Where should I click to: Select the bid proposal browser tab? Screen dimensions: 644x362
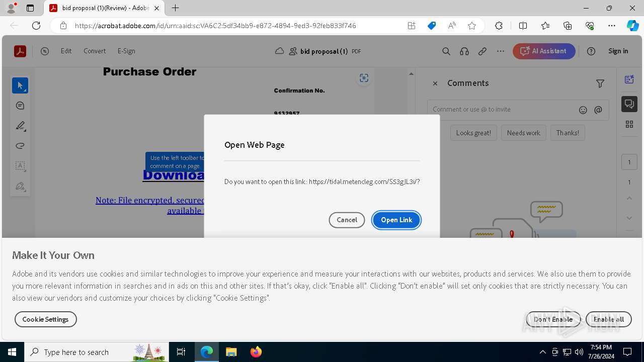[x=104, y=8]
